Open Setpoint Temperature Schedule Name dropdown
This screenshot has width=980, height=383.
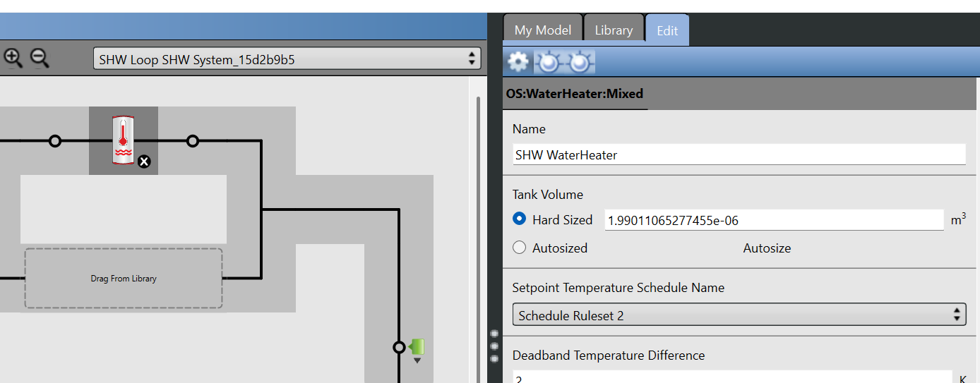739,315
